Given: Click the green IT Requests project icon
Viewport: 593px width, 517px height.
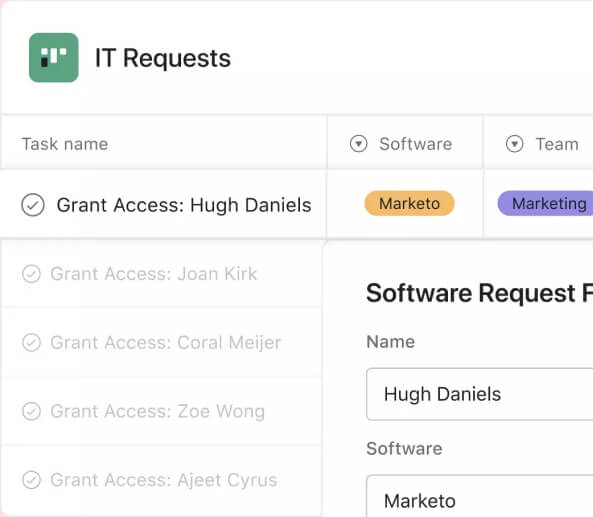Looking at the screenshot, I should click(54, 57).
